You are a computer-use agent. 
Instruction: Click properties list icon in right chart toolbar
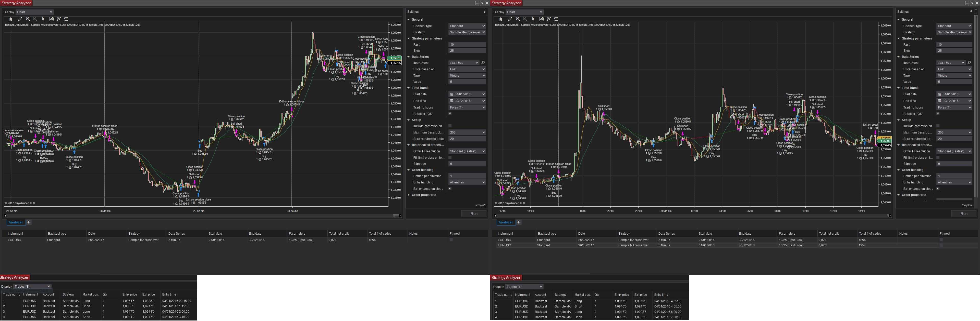556,19
